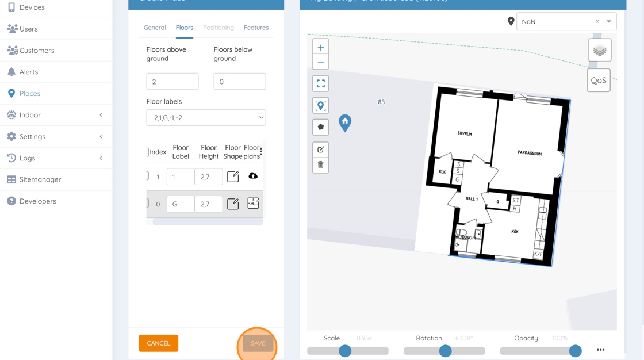Edit floor shape for floor 1
This screenshot has height=360, width=644.
click(233, 177)
